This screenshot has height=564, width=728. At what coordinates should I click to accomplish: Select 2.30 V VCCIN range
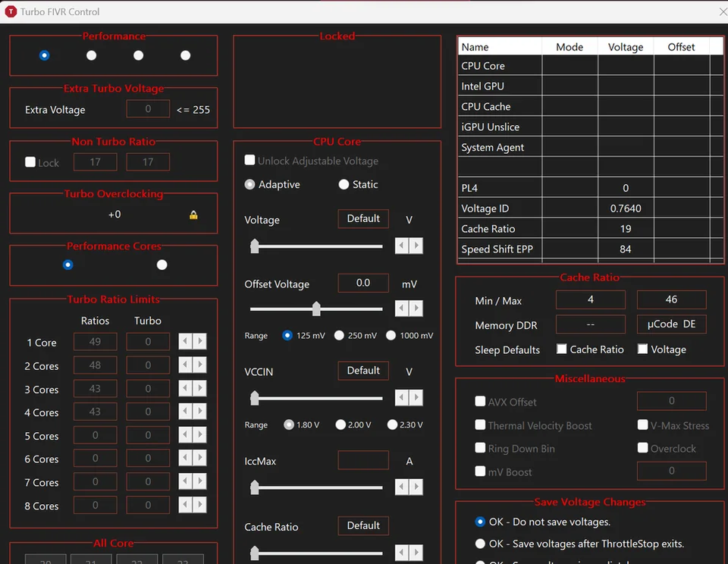coord(392,425)
